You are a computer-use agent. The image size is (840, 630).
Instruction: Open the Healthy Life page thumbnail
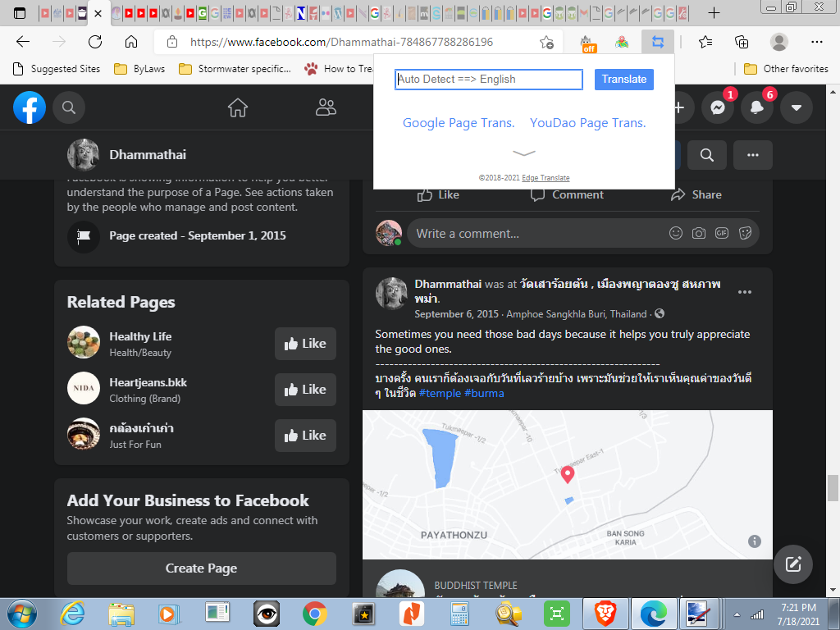(84, 342)
